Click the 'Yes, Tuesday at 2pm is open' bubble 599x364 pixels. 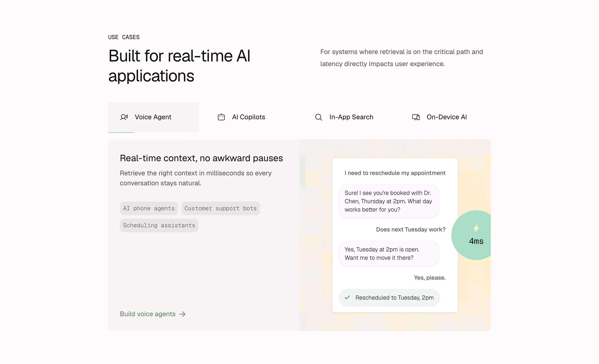389,253
